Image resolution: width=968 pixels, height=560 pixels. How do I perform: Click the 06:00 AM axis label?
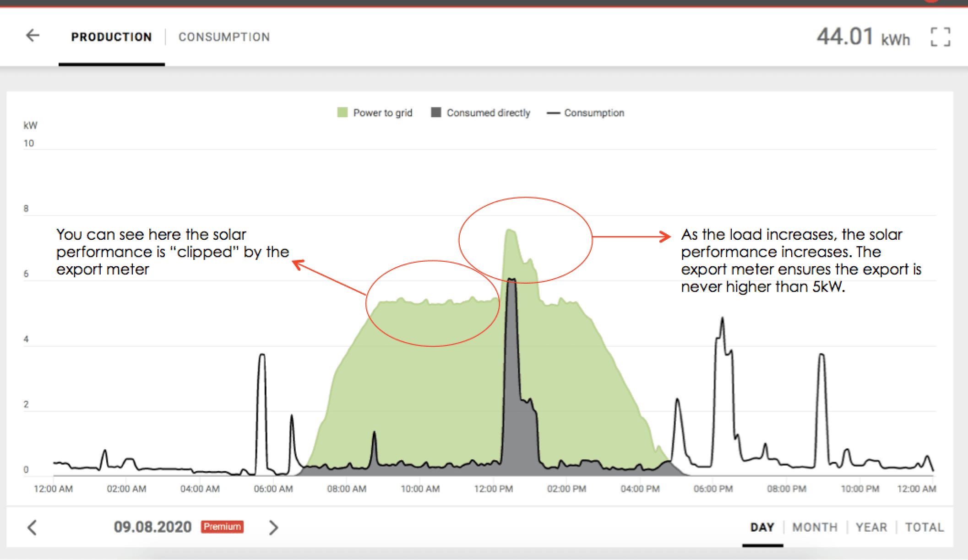[x=273, y=489]
